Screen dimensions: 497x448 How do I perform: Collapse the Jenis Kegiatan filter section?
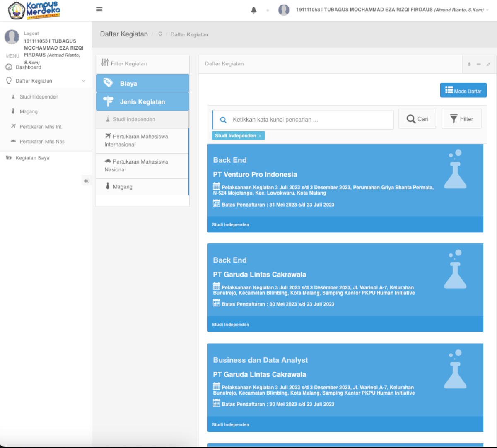tap(142, 102)
